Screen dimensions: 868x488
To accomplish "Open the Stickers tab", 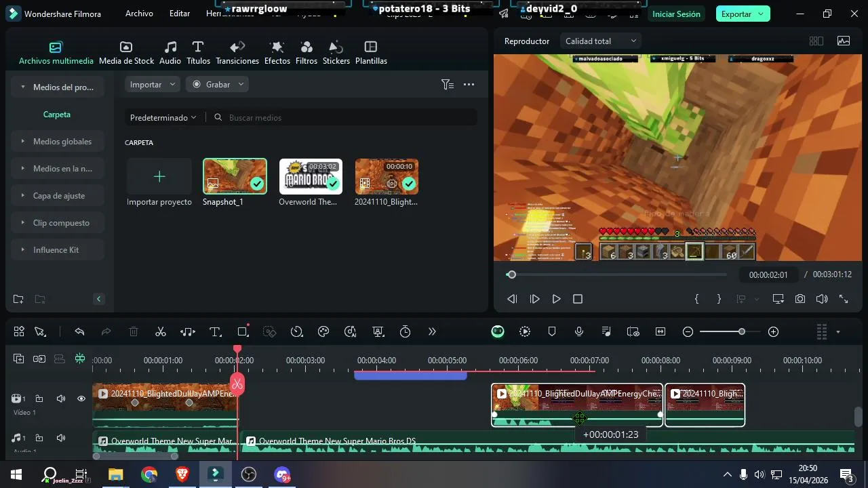I will (x=336, y=53).
